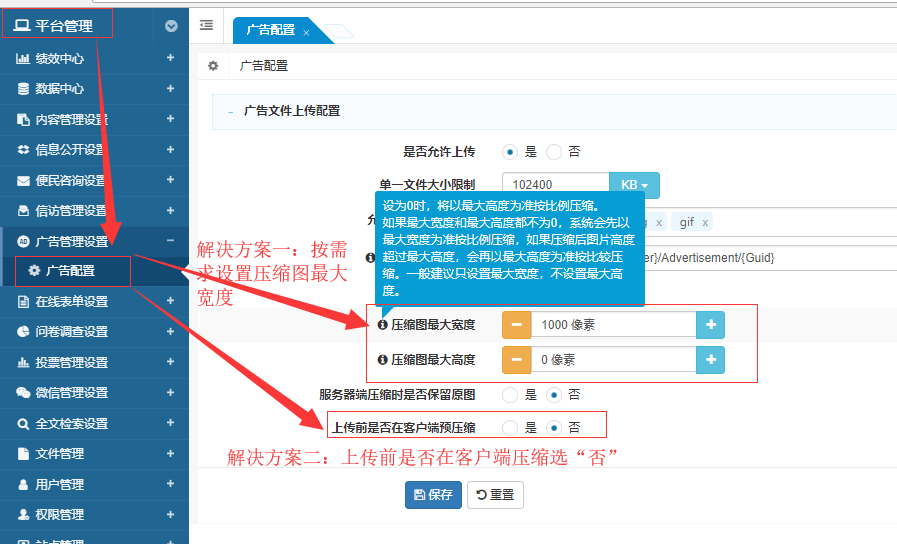Click the hamburger menu toggle icon
This screenshot has height=544, width=897.
tap(206, 26)
